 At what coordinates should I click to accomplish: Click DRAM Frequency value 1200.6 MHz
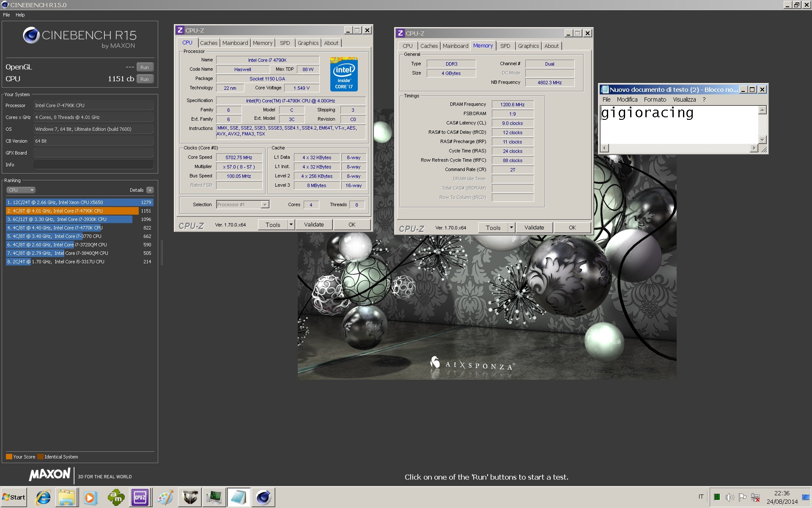pos(512,105)
